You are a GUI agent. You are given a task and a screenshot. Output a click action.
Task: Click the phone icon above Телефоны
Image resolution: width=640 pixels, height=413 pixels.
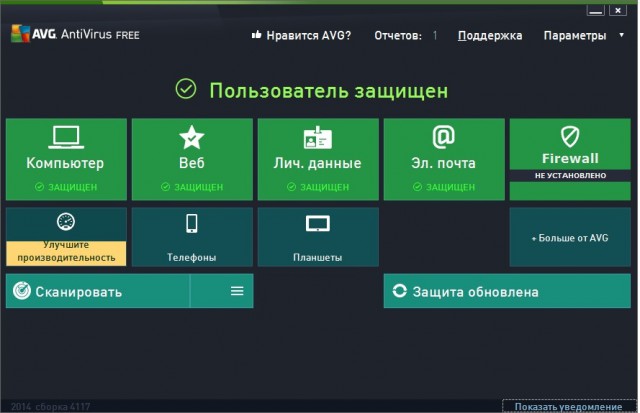[192, 223]
